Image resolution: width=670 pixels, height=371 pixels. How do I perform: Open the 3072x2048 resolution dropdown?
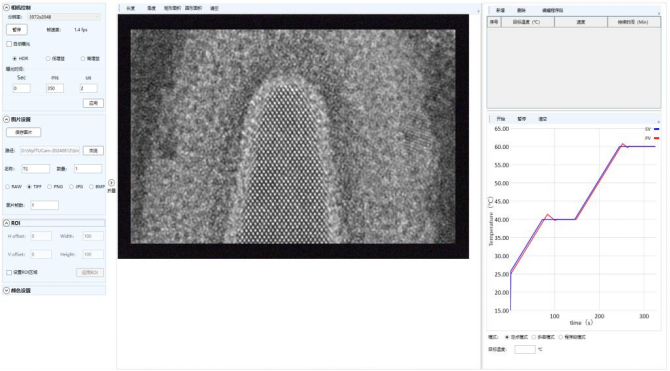point(64,17)
